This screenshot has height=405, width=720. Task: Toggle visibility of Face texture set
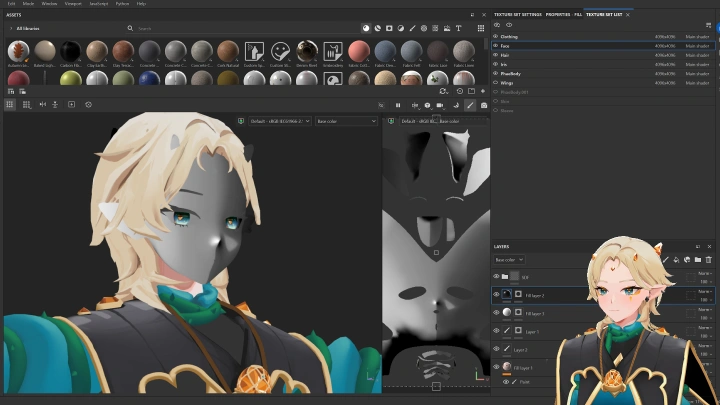tap(495, 45)
